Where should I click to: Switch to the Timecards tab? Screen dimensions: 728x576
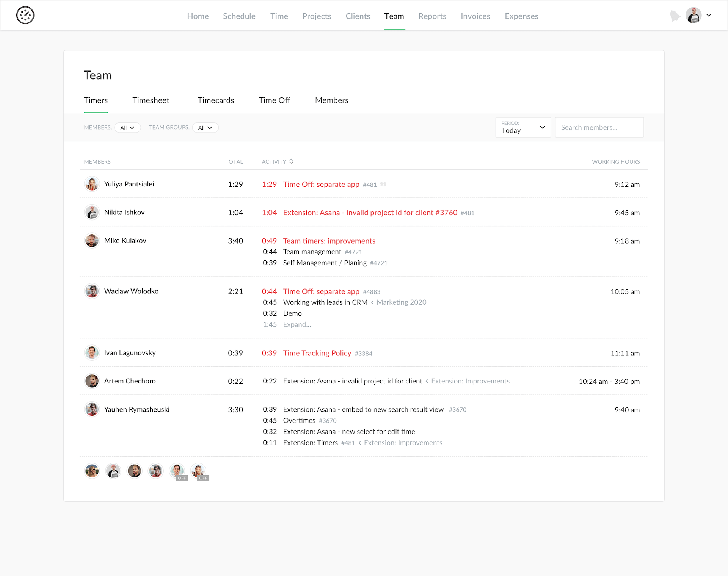tap(216, 100)
